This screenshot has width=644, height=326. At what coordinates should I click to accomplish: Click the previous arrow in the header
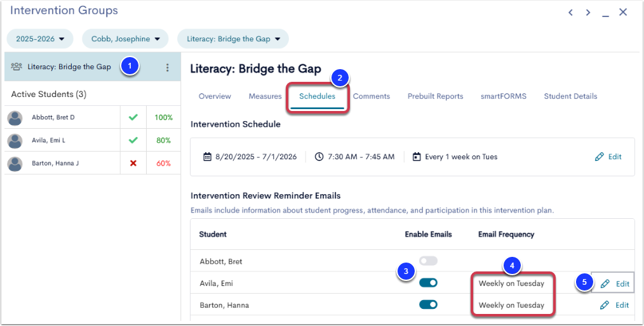[570, 13]
